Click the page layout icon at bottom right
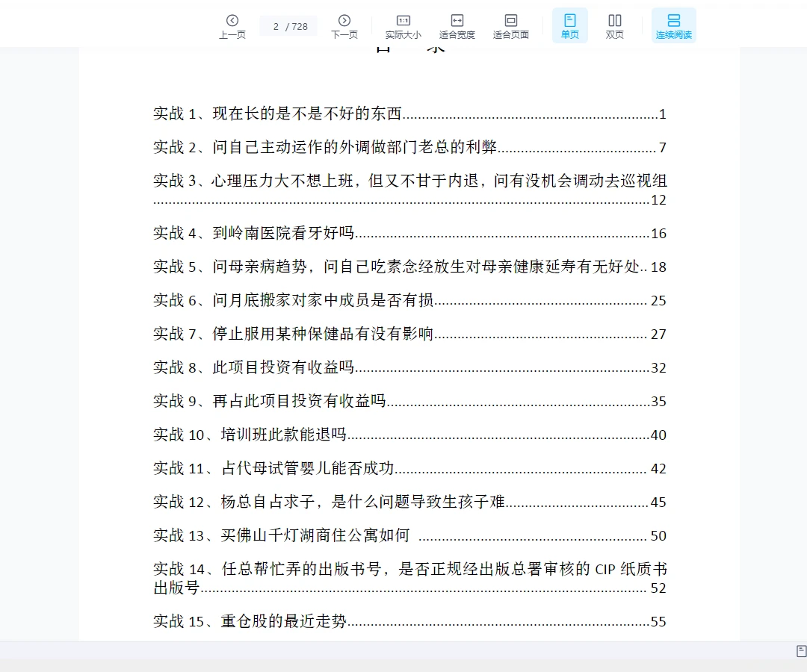Image resolution: width=807 pixels, height=672 pixels. tap(801, 651)
